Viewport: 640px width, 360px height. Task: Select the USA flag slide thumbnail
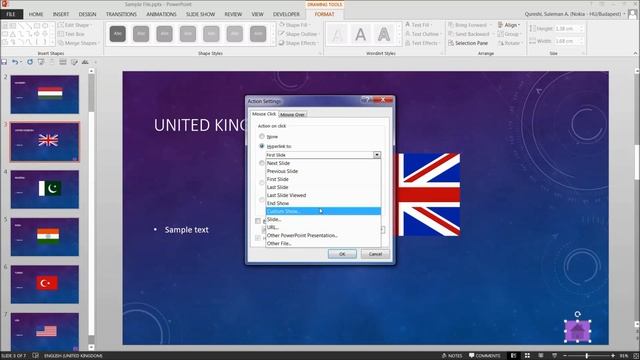pos(45,331)
